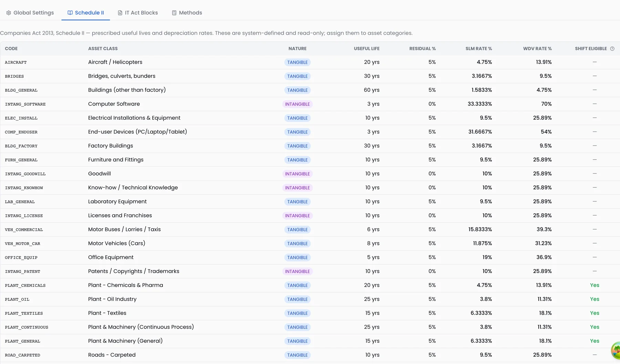Click 'End-user Devices (PC/Laptop/Tablet)' row

[310, 132]
